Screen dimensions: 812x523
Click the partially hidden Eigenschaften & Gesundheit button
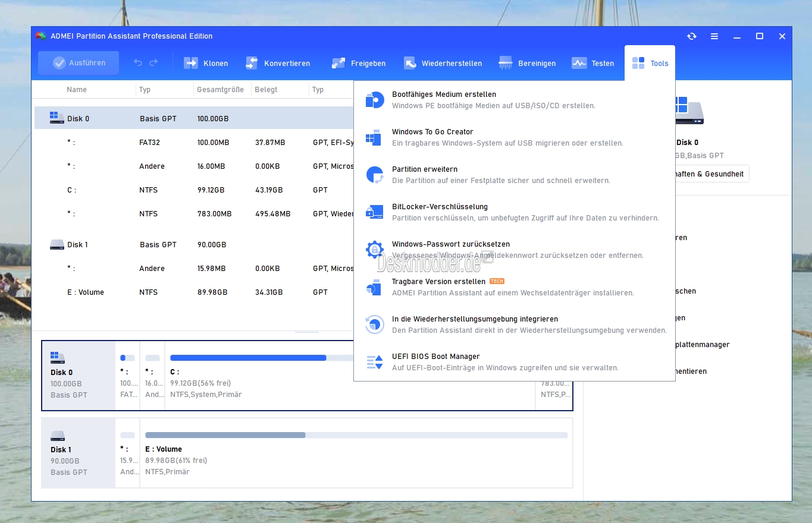711,174
